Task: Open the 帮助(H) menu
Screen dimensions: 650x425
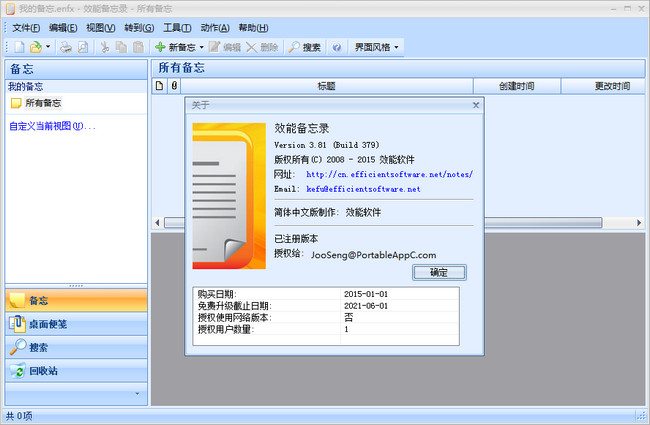Action: coord(253,28)
